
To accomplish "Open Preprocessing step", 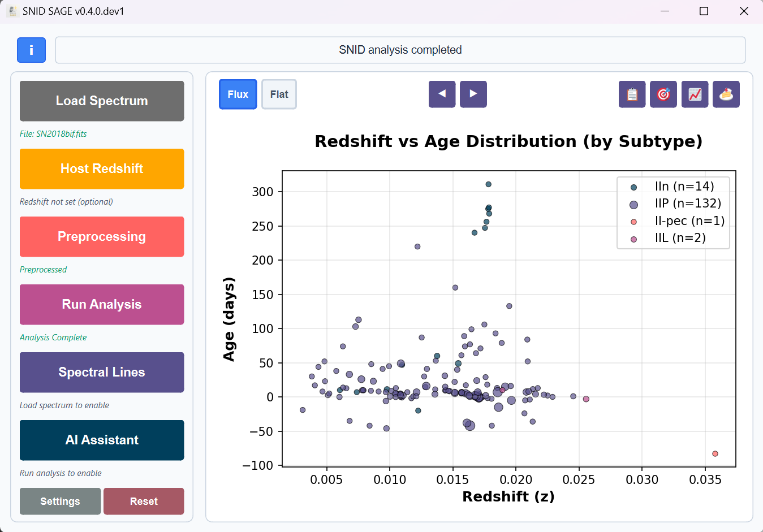I will coord(102,236).
